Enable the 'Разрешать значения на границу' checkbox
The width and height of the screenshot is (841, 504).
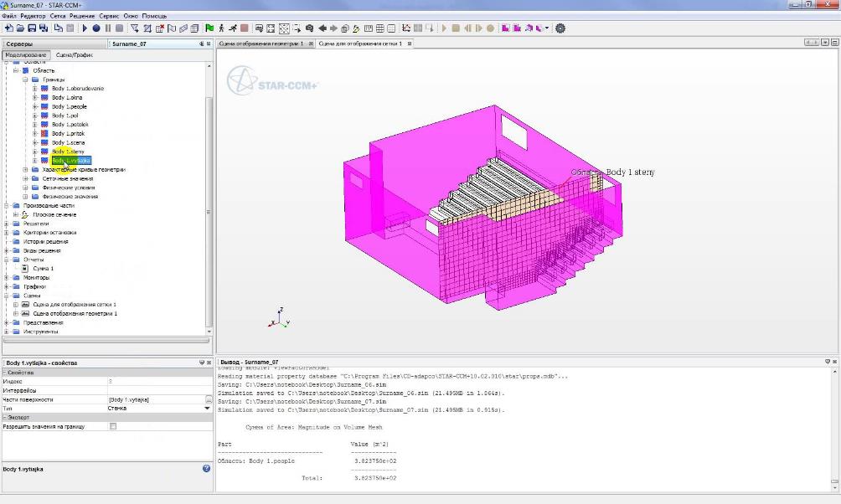pos(113,426)
